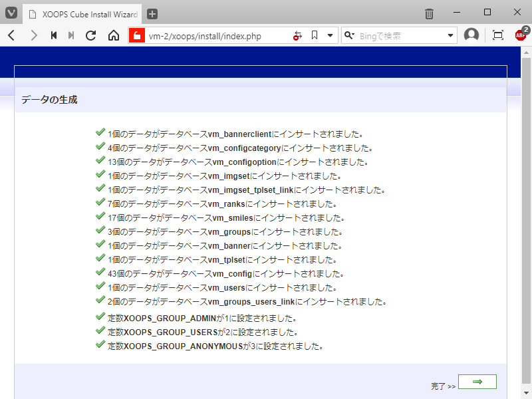Expand the address bar dropdown arrow
Screen dimensions: 532x399
[x=330, y=35]
